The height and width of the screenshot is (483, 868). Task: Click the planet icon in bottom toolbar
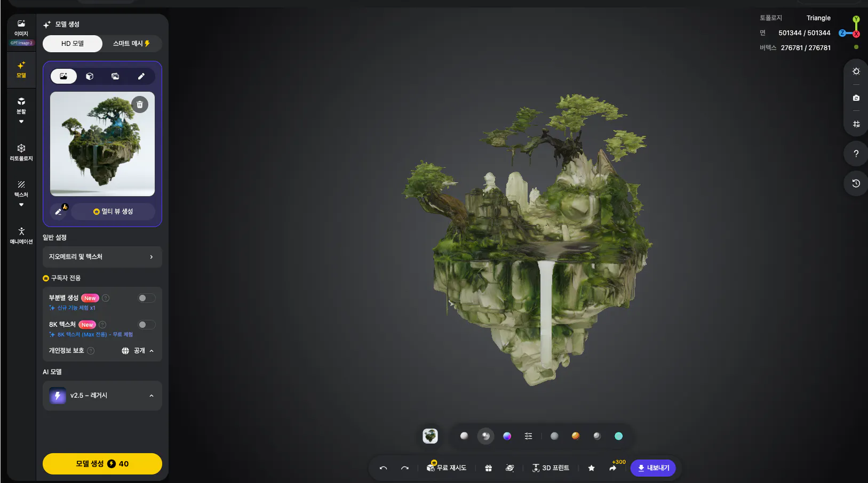tap(509, 468)
